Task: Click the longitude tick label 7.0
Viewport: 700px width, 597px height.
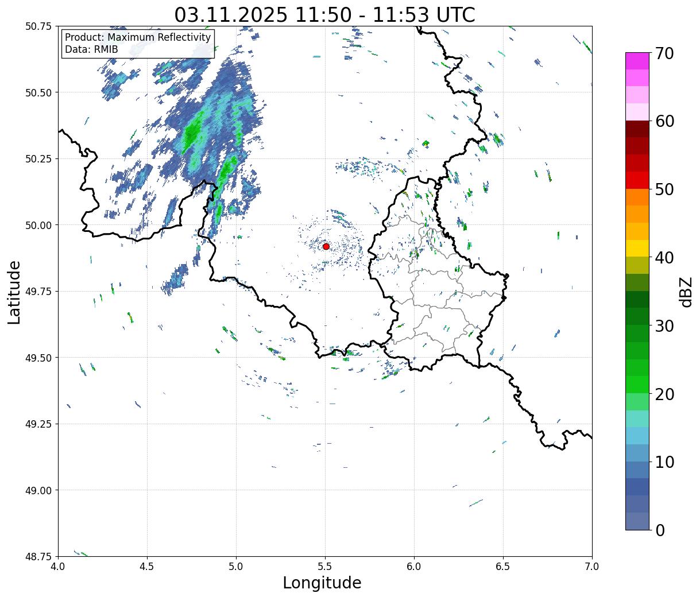Action: click(x=592, y=566)
